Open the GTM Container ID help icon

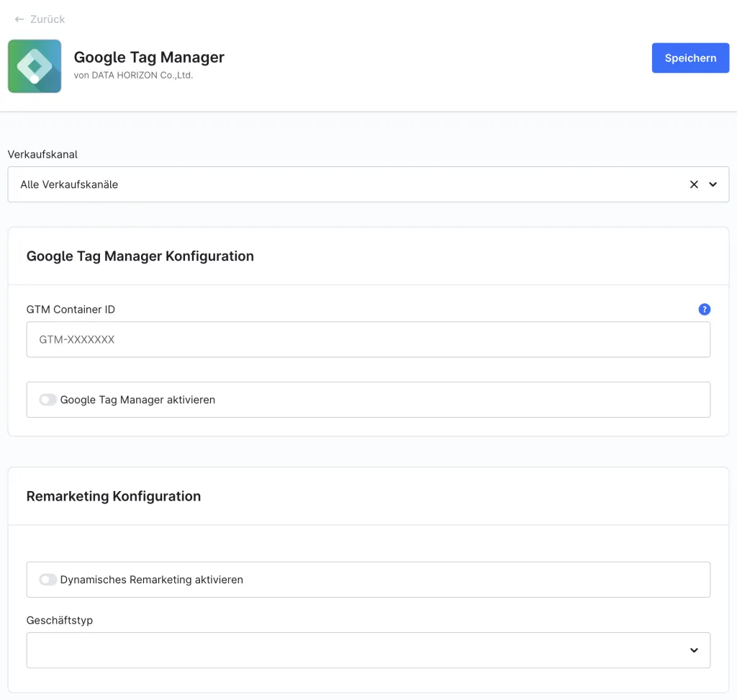tap(704, 309)
